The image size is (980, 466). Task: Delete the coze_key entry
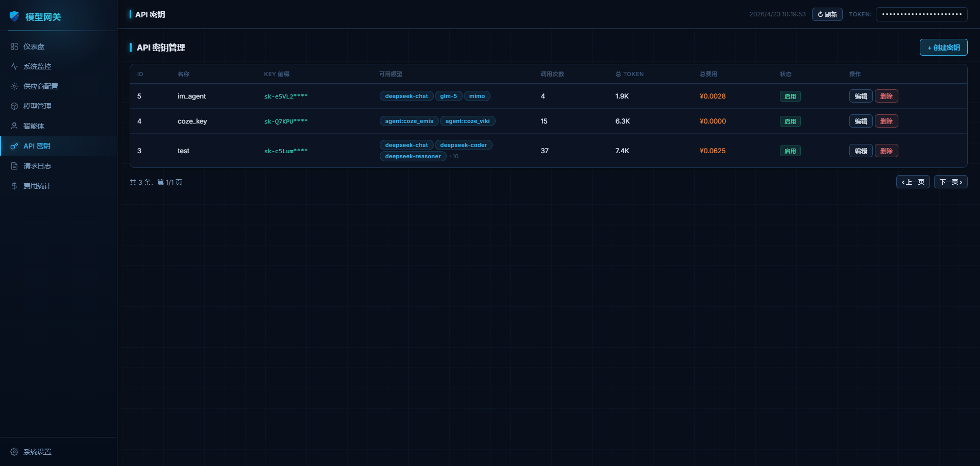pos(886,121)
